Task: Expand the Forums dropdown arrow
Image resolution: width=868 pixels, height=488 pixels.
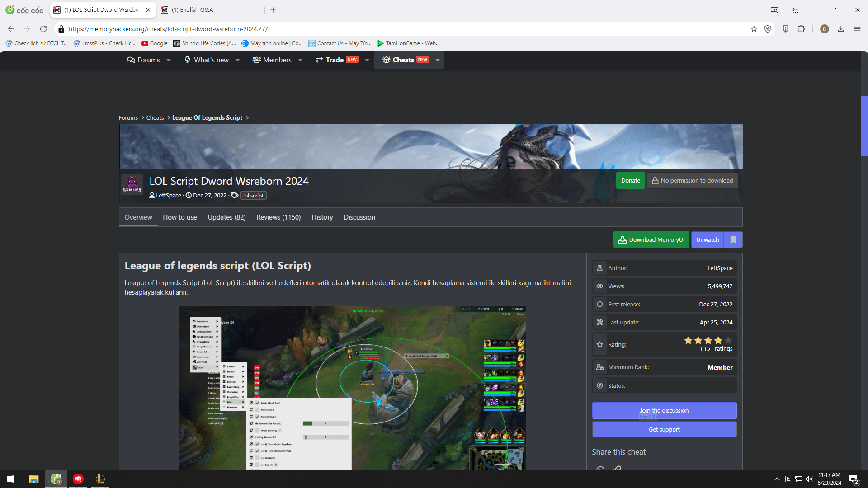Action: click(169, 60)
